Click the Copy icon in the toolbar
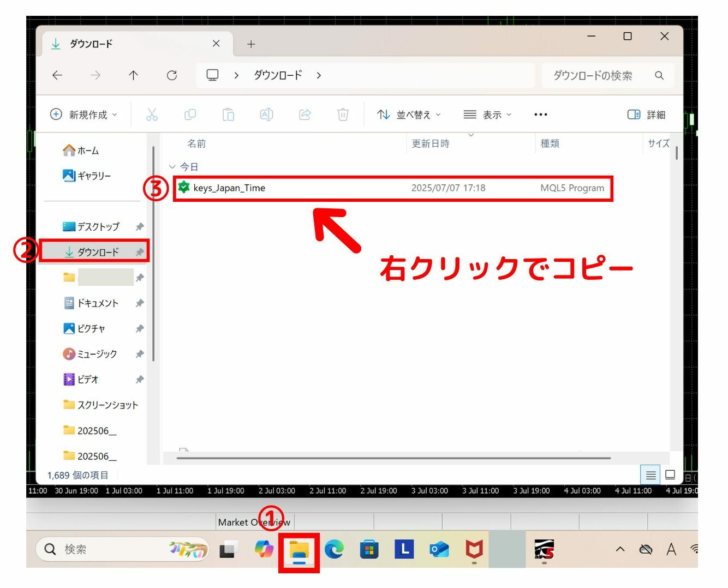 click(x=190, y=115)
